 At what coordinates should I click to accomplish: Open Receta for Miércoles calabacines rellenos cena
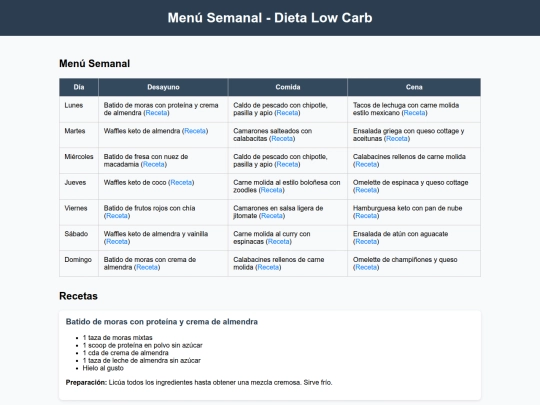[x=366, y=164]
